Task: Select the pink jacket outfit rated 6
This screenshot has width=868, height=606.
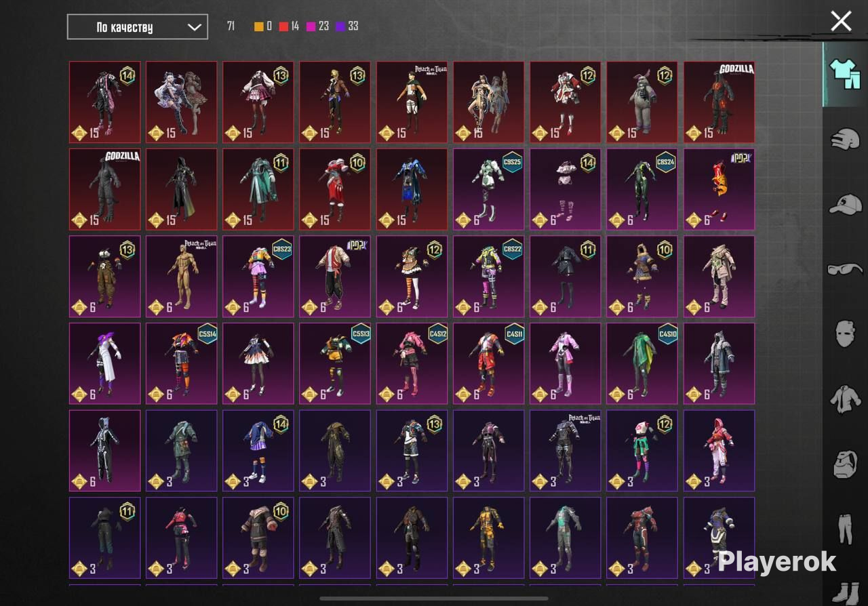Action: click(565, 363)
